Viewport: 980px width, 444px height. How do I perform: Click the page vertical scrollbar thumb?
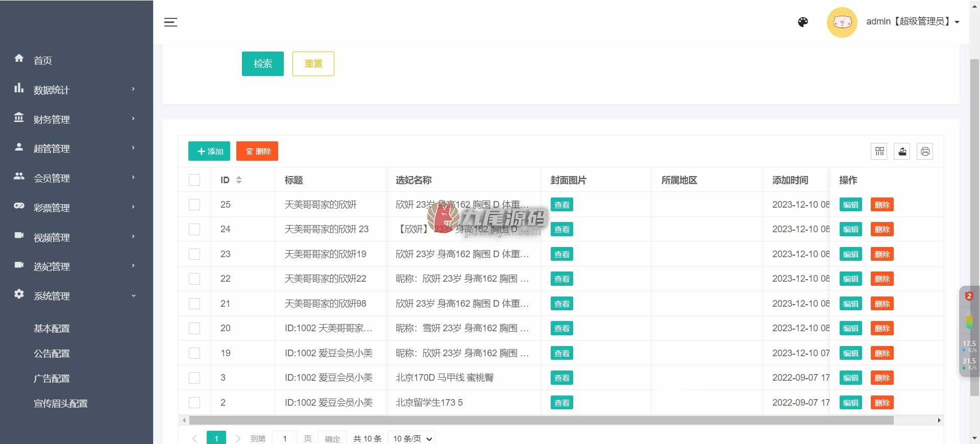[974, 227]
